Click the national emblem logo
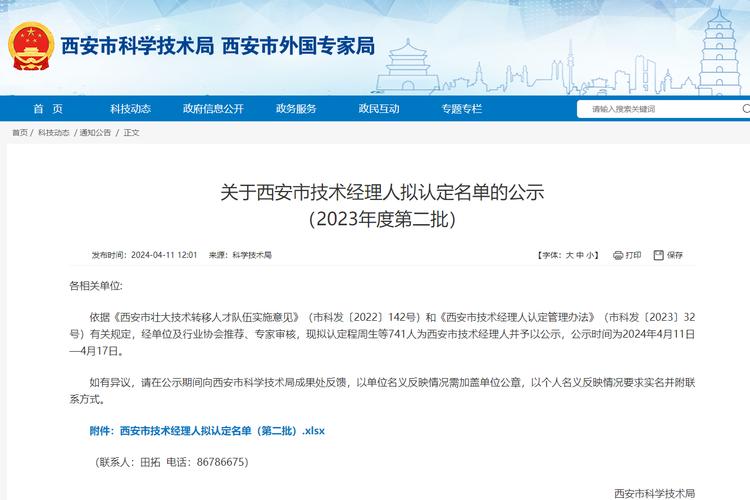Image resolution: width=750 pixels, height=500 pixels. point(31,46)
